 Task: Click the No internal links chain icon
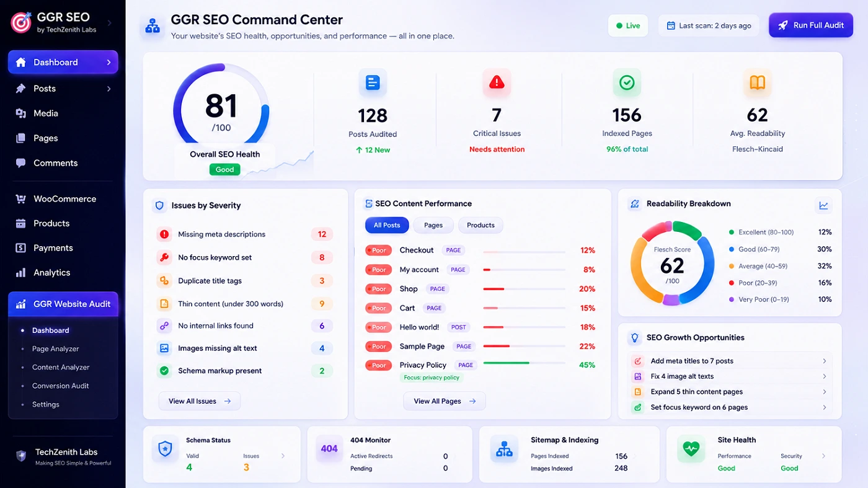[x=164, y=326]
